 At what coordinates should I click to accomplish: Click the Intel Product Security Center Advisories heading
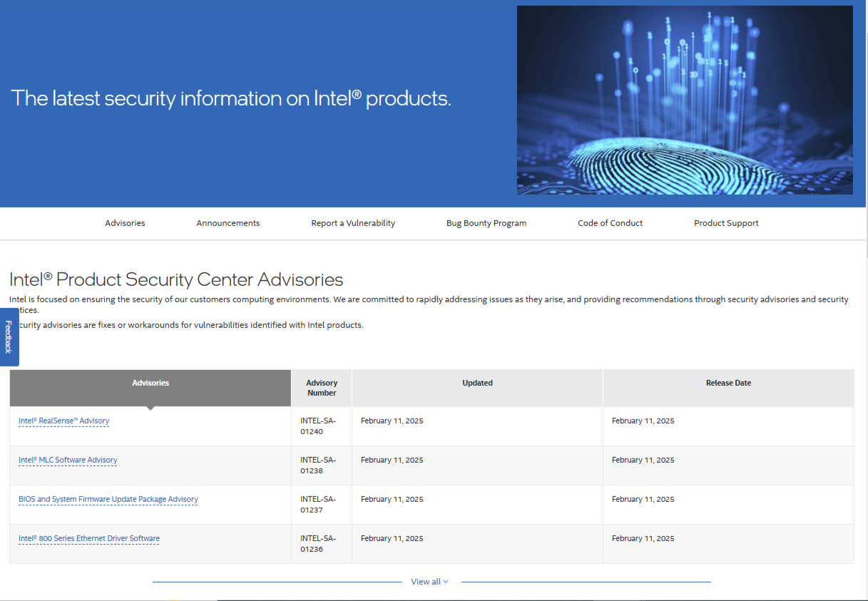176,279
